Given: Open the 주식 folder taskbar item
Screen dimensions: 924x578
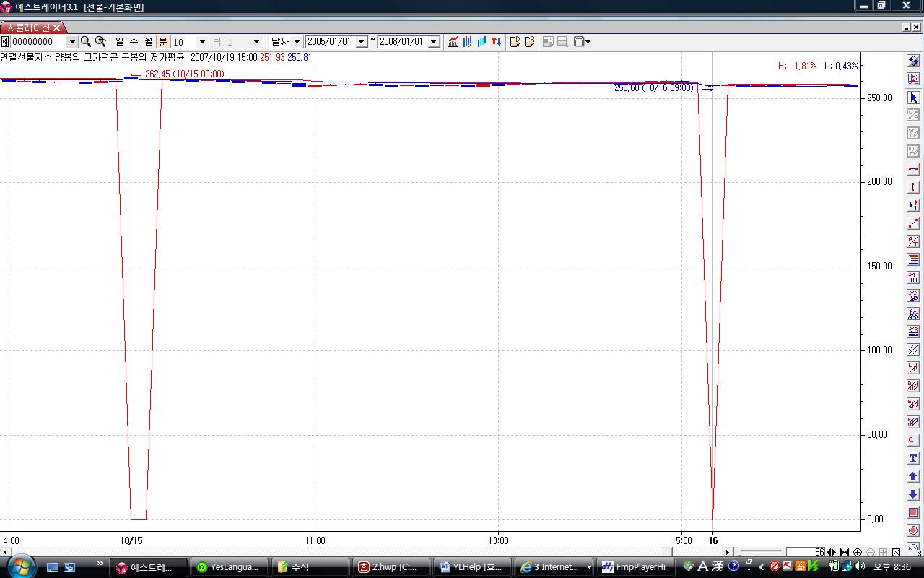Looking at the screenshot, I should coord(311,567).
